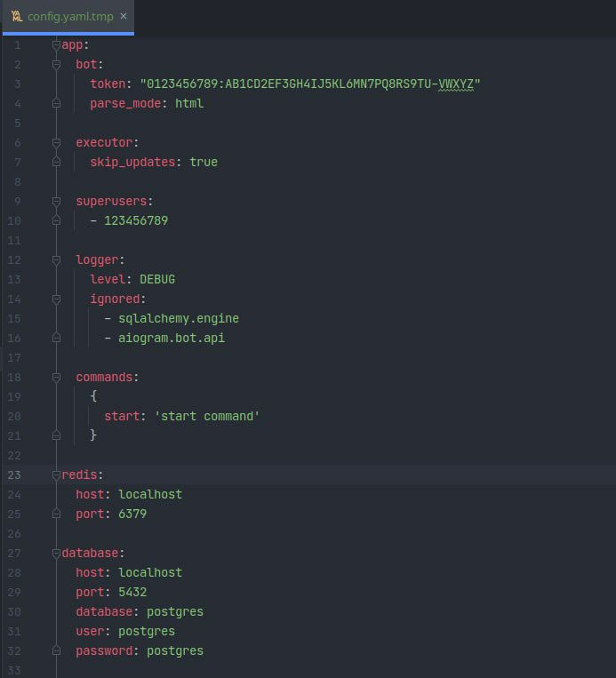Click the fold end marker on skip_updates line
The image size is (616, 678).
point(56,162)
